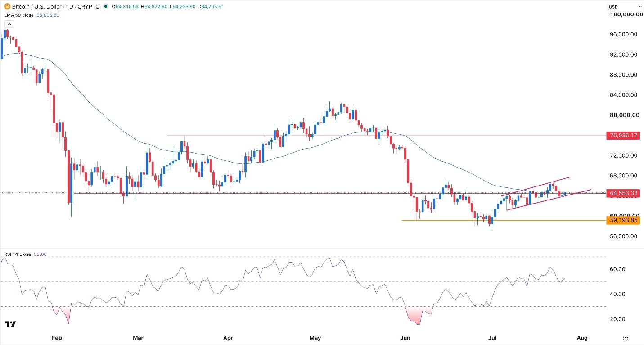Click the 76,036.17 pink price label

tap(622, 135)
